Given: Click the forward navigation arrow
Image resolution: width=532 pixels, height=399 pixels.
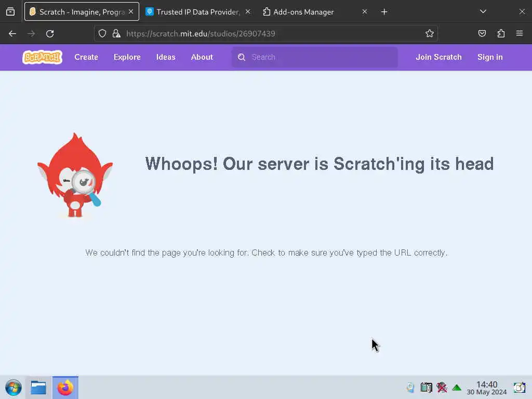Looking at the screenshot, I should pyautogui.click(x=31, y=34).
